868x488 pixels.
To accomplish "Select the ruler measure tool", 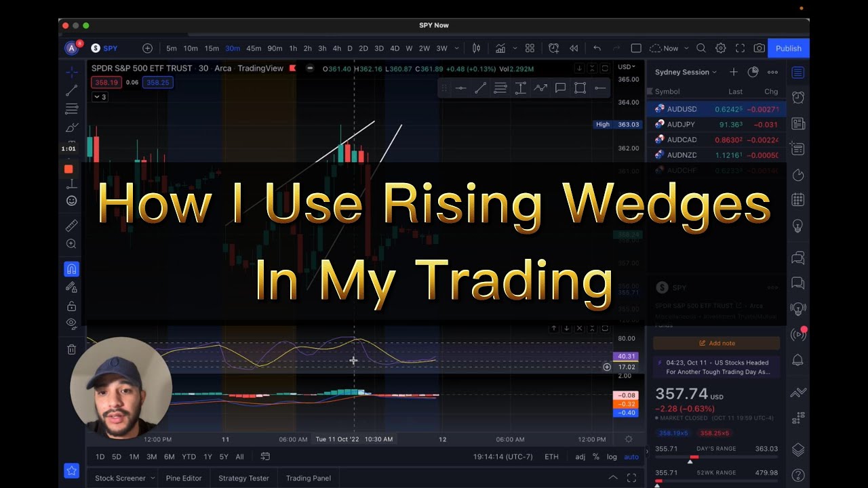I will click(71, 226).
